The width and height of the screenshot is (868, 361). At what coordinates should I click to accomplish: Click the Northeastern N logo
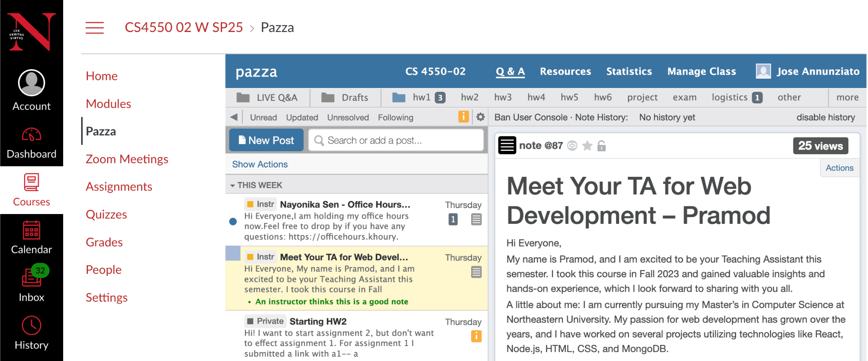(31, 32)
